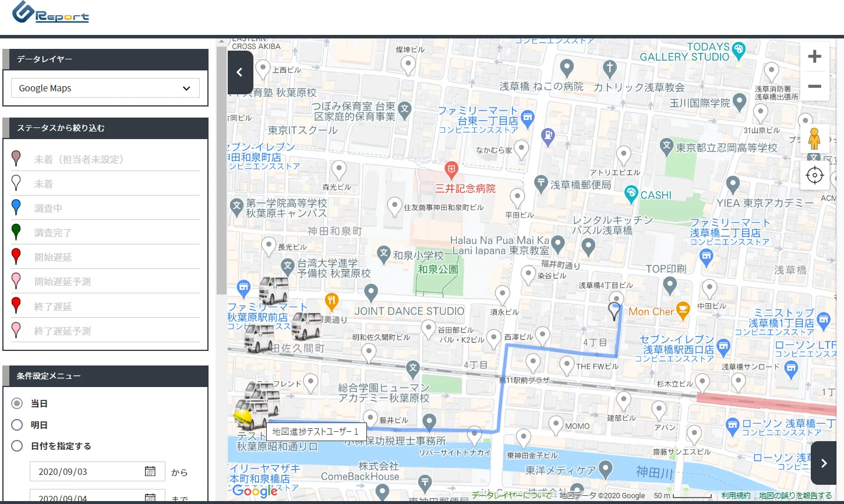Screen dimensions: 844x504
Task: Collapse side panel with left chevron
Action: [x=239, y=73]
